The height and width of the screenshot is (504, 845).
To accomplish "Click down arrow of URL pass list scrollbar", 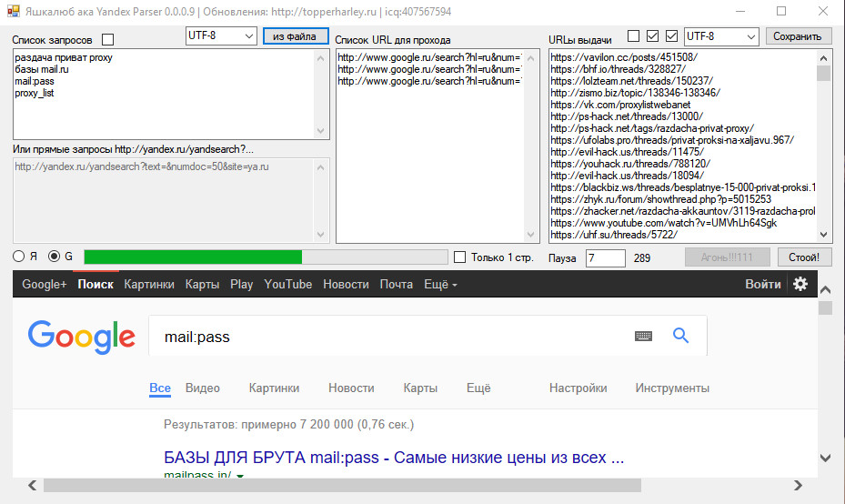I will 531,235.
